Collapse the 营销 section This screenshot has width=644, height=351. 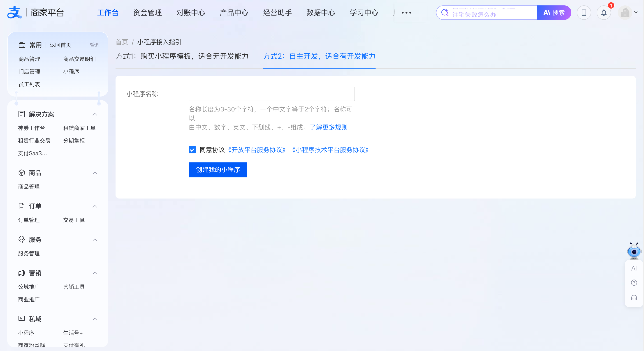95,273
